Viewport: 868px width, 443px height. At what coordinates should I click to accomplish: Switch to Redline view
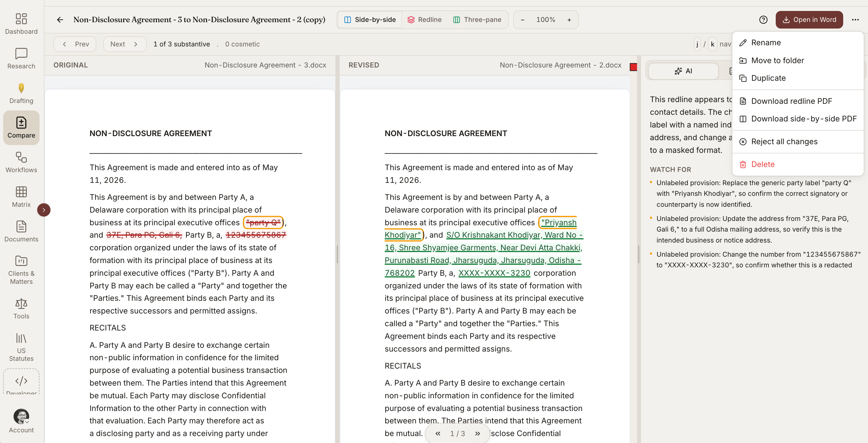424,20
